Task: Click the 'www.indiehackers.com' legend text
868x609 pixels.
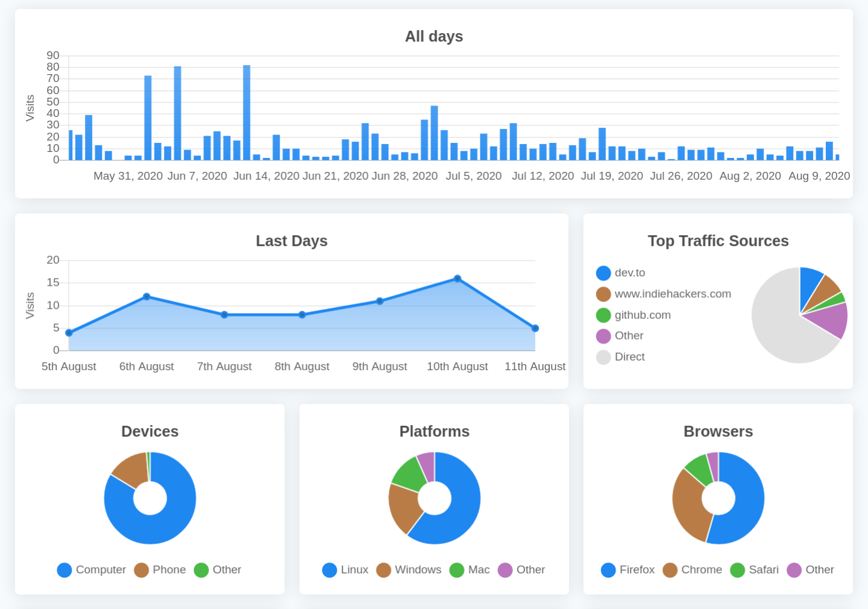Action: 673,294
